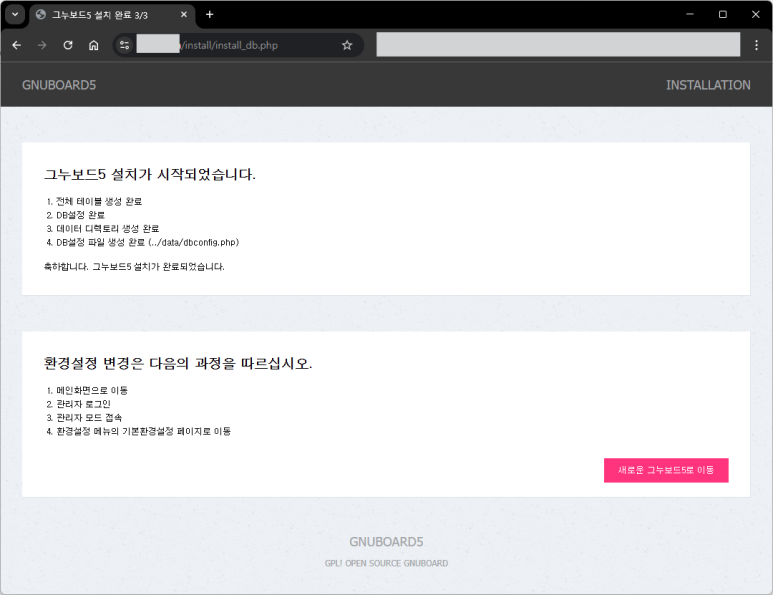Click the 환경설정 변경은 다음의 과정을 따르십시오 heading
The image size is (773, 595).
(178, 364)
